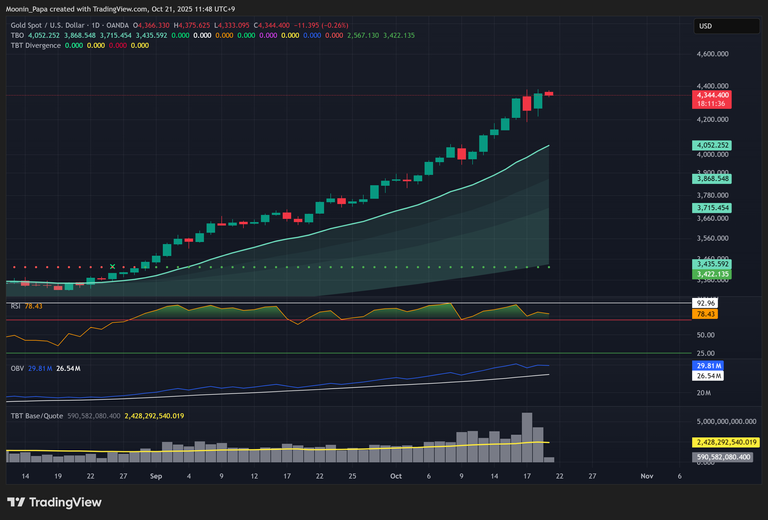Viewport: 768px width, 520px height.
Task: Click the Sep label on time axis
Action: pyautogui.click(x=156, y=477)
